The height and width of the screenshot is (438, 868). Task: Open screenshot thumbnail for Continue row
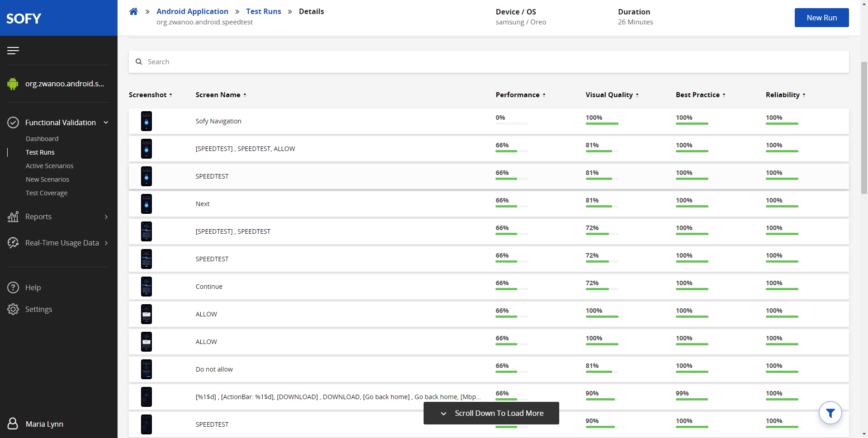(x=146, y=287)
